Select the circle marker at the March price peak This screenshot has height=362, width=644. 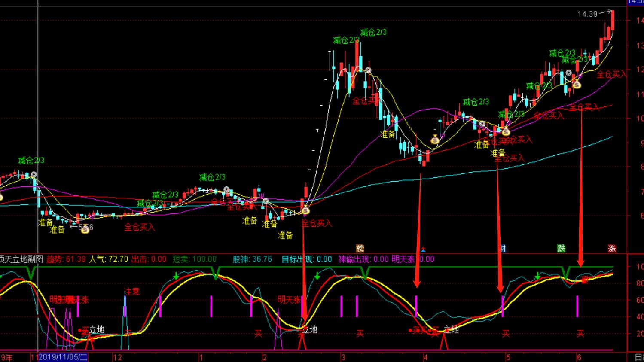[368, 70]
